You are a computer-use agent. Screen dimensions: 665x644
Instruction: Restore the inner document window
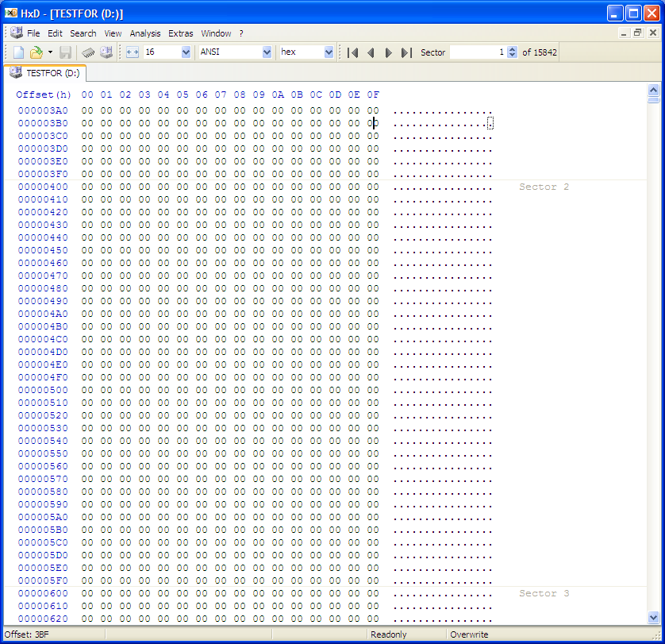[638, 33]
